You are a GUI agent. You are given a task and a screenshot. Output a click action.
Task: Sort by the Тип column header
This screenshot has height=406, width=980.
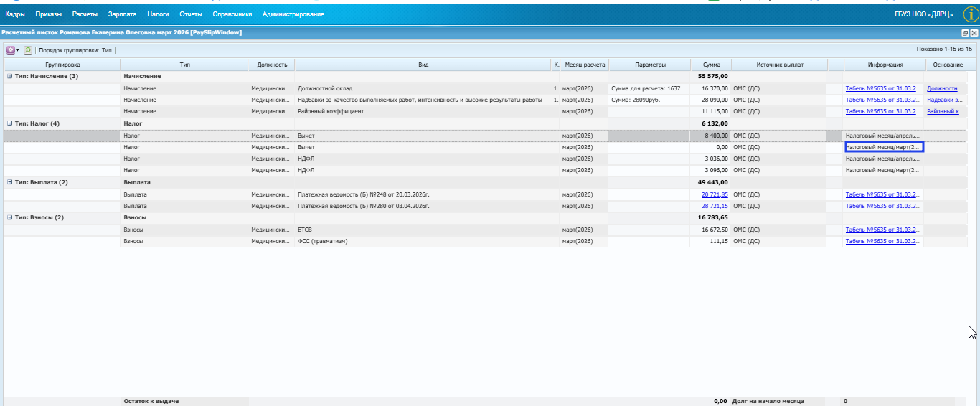184,65
